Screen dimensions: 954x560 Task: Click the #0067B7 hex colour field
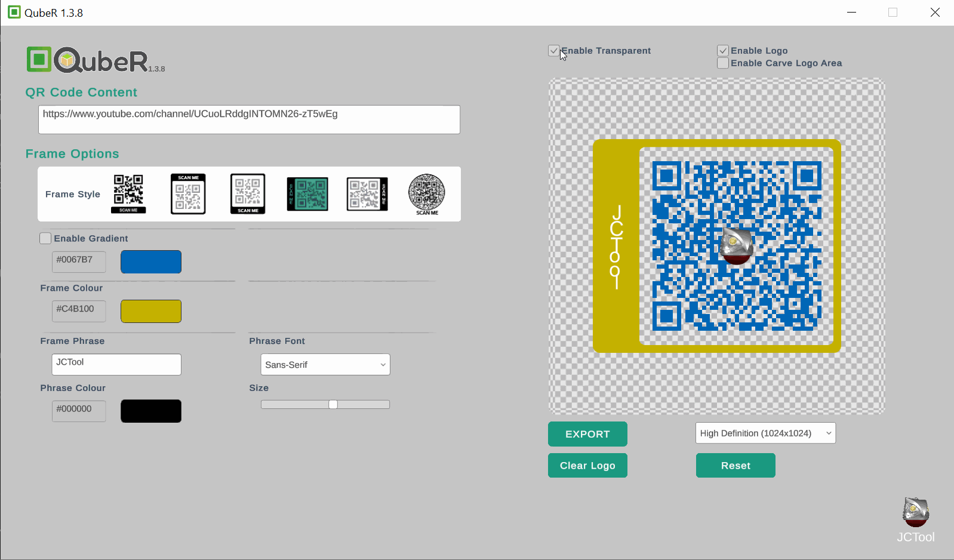click(x=79, y=261)
